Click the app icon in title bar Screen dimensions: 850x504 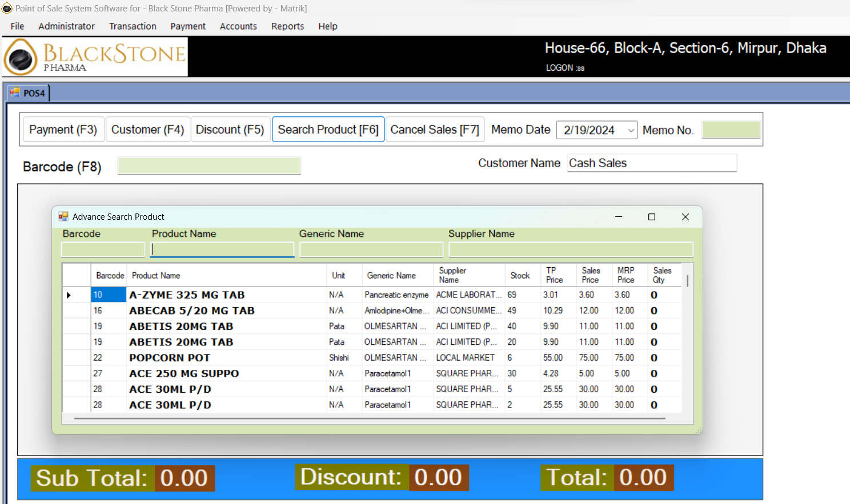7,9
